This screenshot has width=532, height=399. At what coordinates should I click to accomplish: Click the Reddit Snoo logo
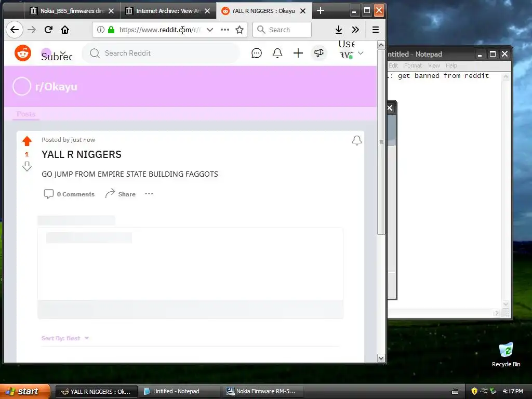tap(23, 54)
